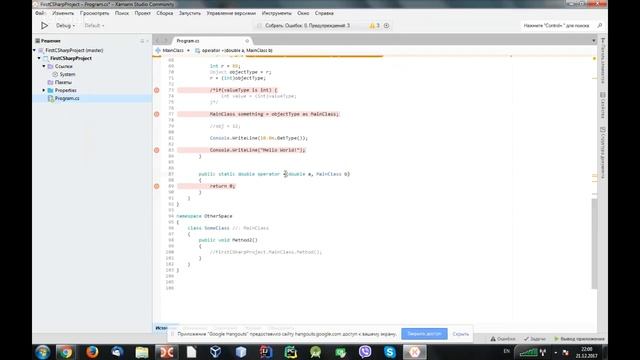This screenshot has width=640, height=360.
Task: Open PyCharm from the taskbar
Action: 291,352
